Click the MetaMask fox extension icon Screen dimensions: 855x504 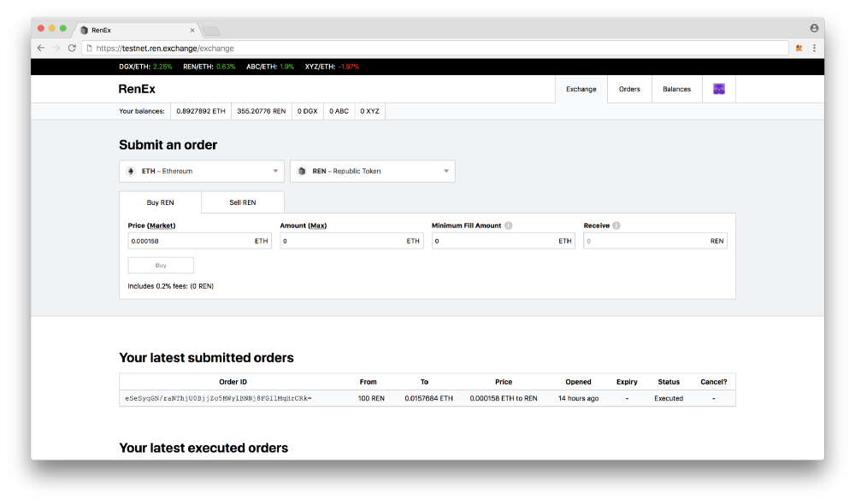point(799,49)
